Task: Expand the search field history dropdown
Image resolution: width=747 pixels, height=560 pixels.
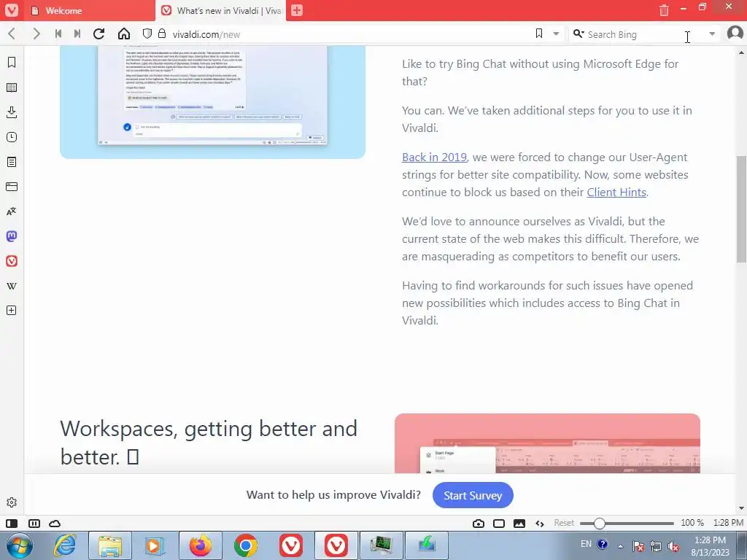Action: (x=712, y=34)
